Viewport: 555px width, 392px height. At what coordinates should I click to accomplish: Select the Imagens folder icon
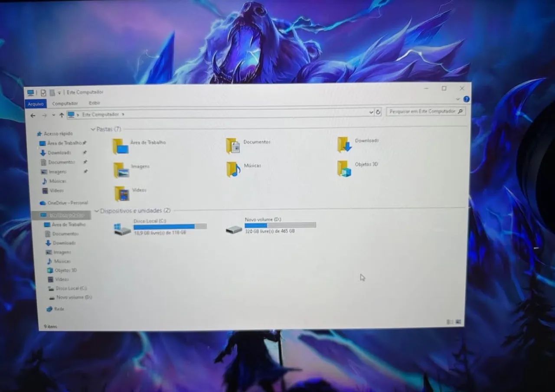(121, 170)
